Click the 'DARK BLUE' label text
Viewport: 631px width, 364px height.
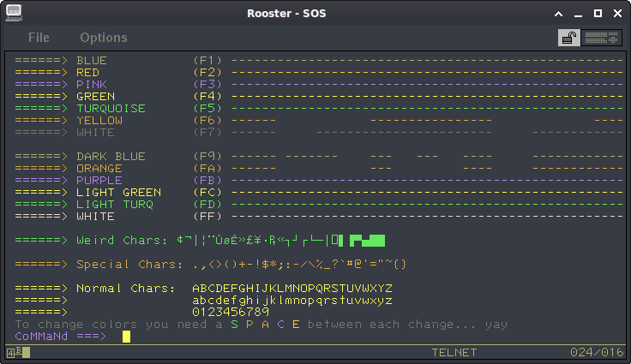111,157
